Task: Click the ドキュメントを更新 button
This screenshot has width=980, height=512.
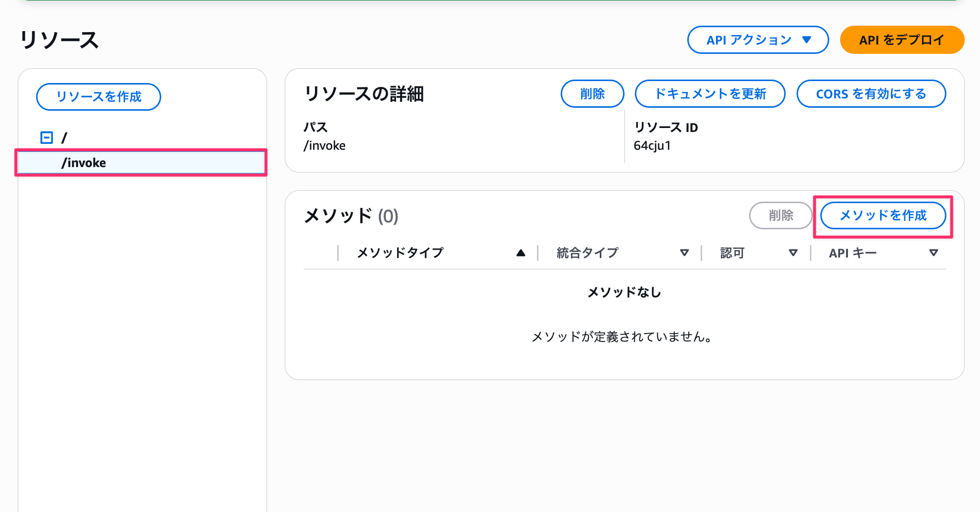Action: (x=710, y=94)
